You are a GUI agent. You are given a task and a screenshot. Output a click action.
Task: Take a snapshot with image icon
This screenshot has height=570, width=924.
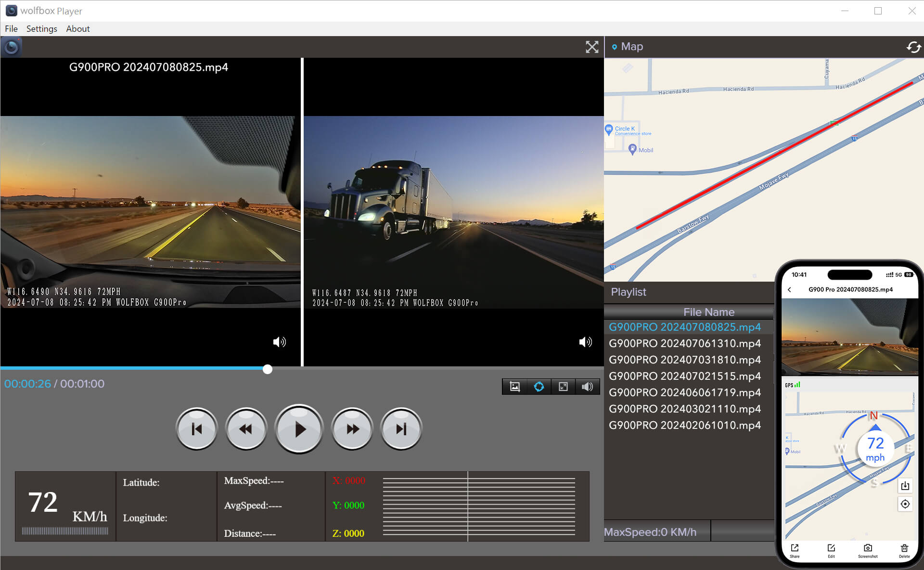pyautogui.click(x=514, y=387)
